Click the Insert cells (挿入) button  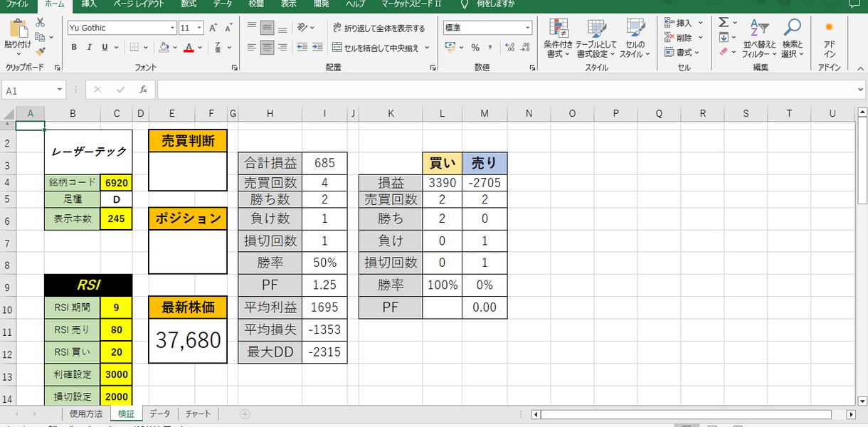[683, 23]
